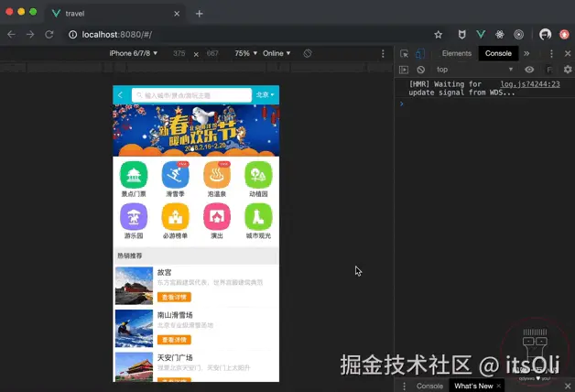Click orange details button under 故宫
The width and height of the screenshot is (575, 392).
[174, 297]
